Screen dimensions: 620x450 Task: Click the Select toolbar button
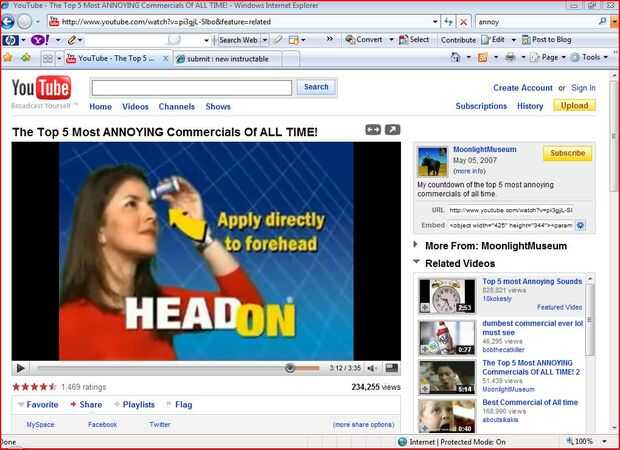point(414,40)
